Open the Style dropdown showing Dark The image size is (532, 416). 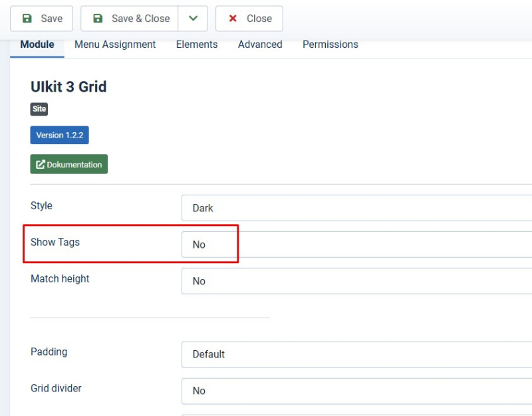point(356,208)
